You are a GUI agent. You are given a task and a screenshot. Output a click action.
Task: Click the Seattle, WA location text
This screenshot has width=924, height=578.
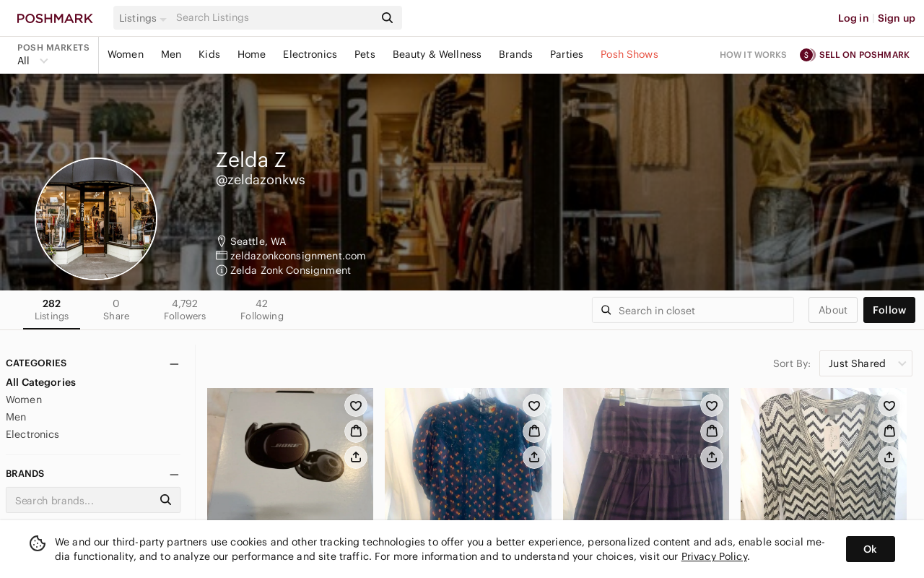258,241
